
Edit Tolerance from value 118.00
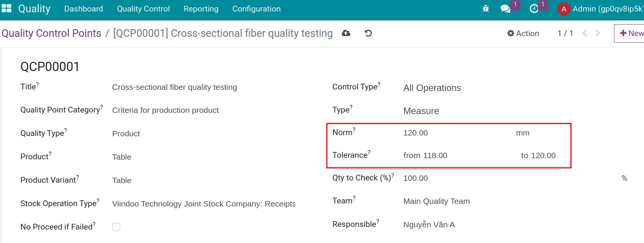click(x=435, y=155)
